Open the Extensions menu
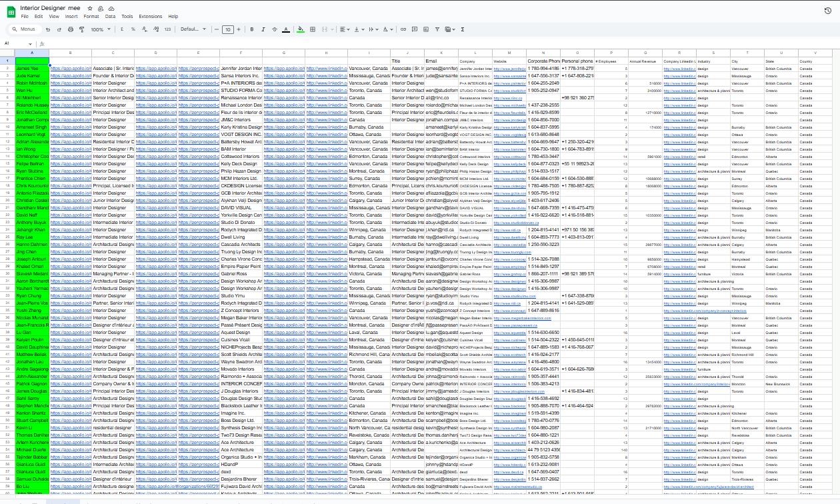The width and height of the screenshot is (840, 504). point(151,16)
